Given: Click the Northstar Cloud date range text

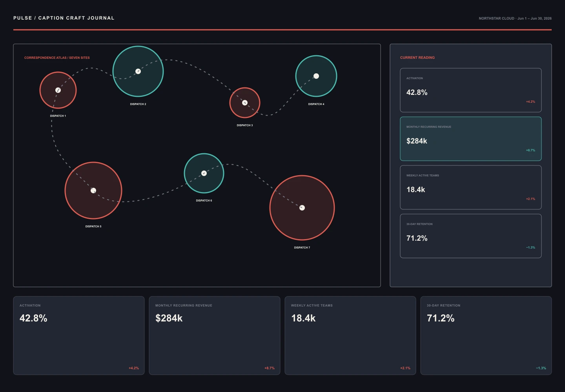Looking at the screenshot, I should 515,18.
